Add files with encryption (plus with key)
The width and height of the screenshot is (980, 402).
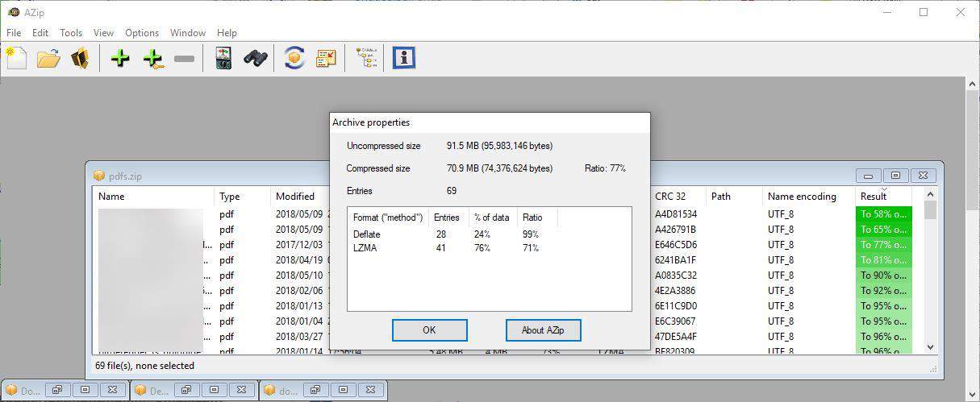point(152,58)
